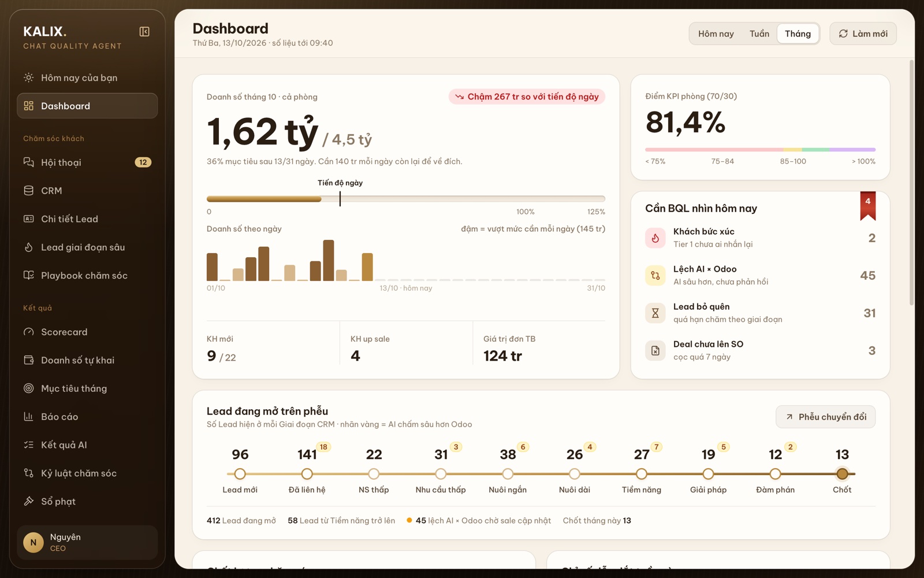Open Kết quả AI menu label
This screenshot has width=924, height=578.
point(64,445)
